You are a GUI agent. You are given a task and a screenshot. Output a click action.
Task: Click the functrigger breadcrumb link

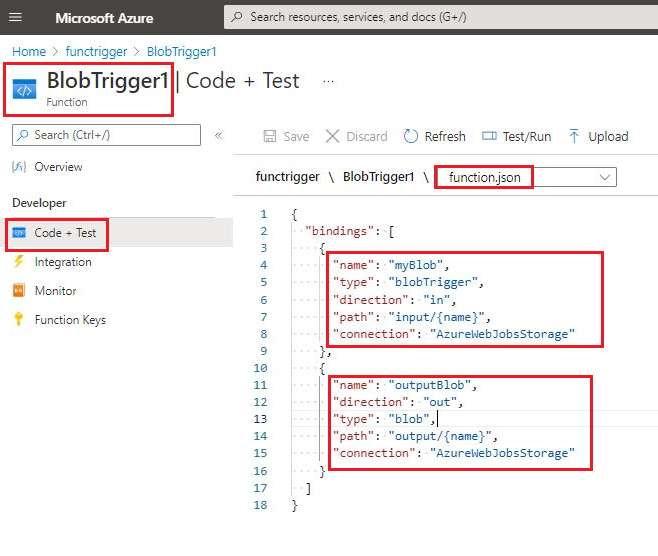point(96,52)
